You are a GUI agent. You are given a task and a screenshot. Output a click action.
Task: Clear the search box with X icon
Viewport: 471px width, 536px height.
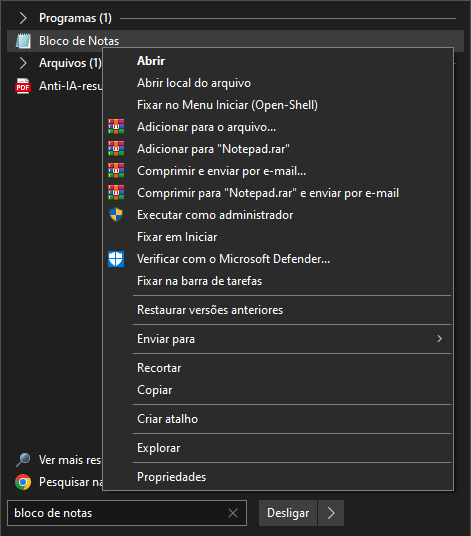(x=233, y=513)
